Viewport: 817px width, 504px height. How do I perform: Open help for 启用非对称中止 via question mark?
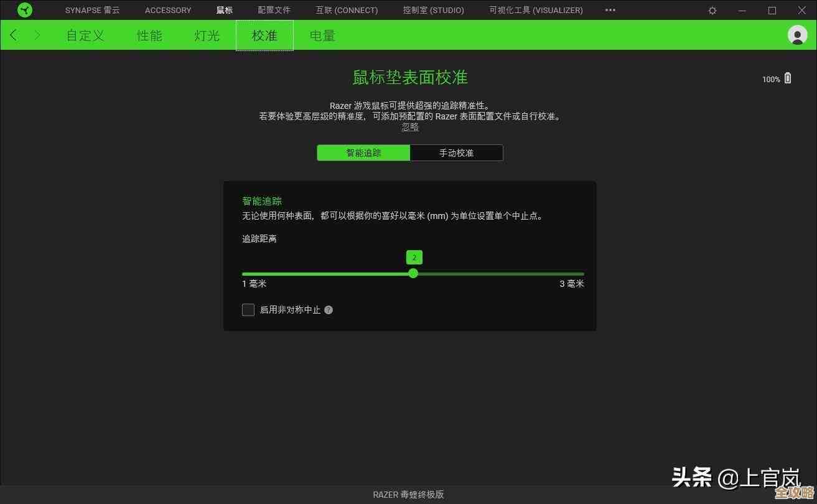(329, 309)
